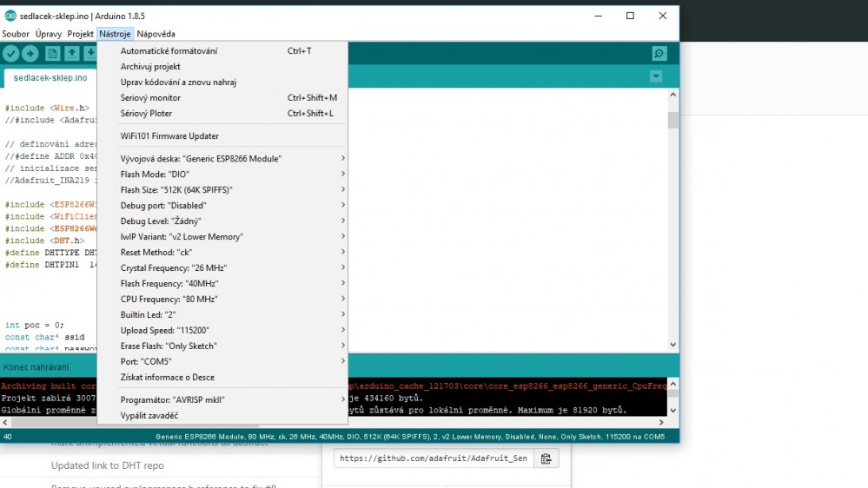Select Automatické formátování menu entry
This screenshot has width=868, height=488.
click(169, 51)
